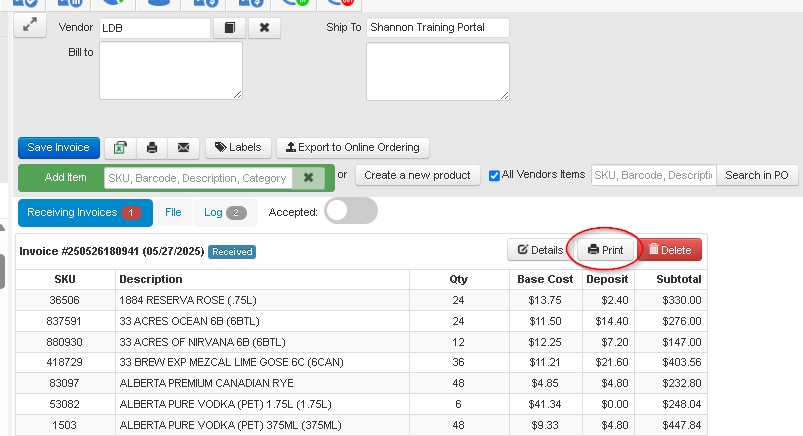Open the Labels button
803x436 pixels.
pos(238,148)
